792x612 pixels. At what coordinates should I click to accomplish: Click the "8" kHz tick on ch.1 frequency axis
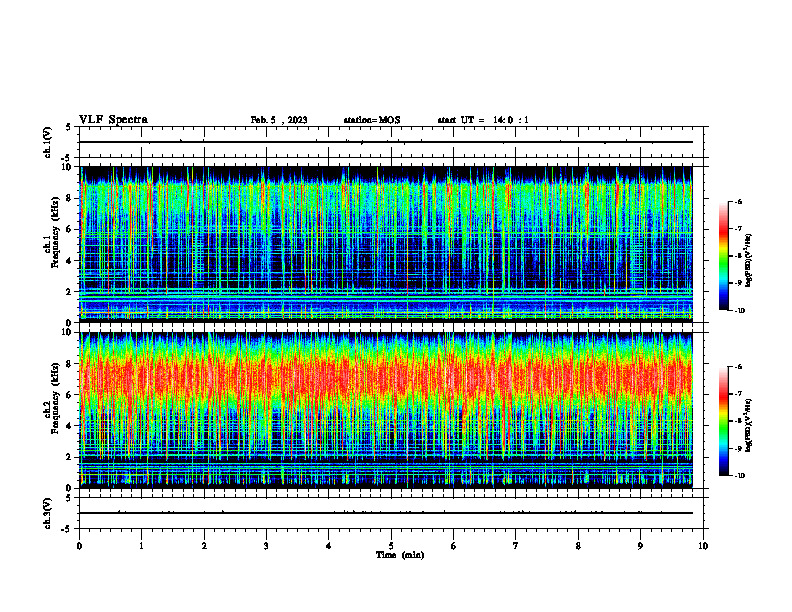(x=68, y=198)
